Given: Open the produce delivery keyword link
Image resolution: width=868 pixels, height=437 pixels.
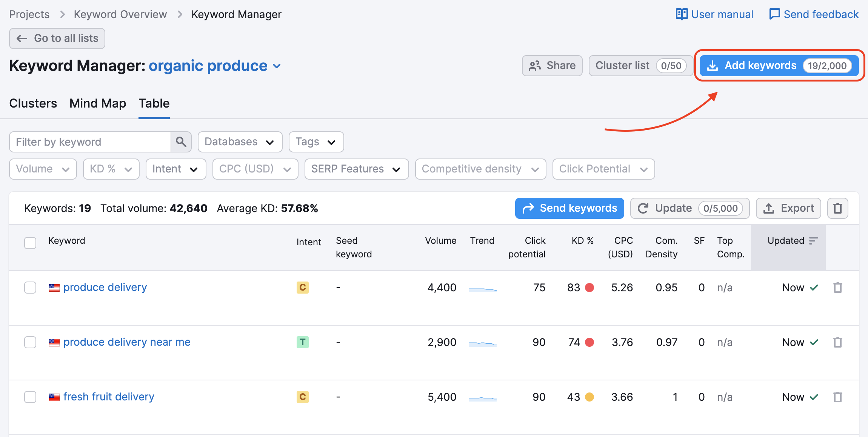Looking at the screenshot, I should (105, 288).
